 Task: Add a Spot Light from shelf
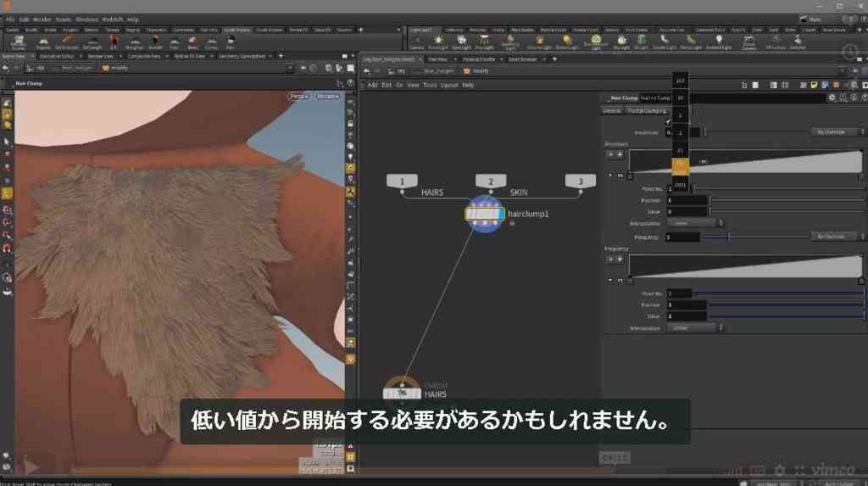460,42
